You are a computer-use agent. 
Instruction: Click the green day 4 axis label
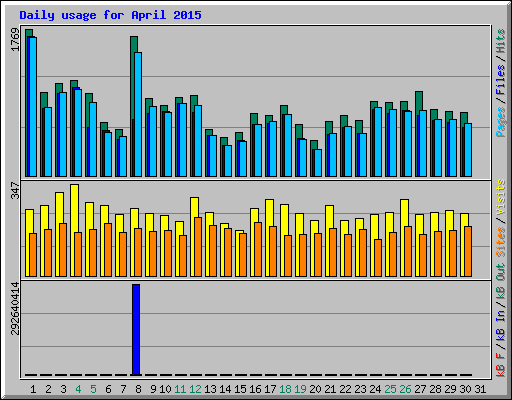pos(78,389)
